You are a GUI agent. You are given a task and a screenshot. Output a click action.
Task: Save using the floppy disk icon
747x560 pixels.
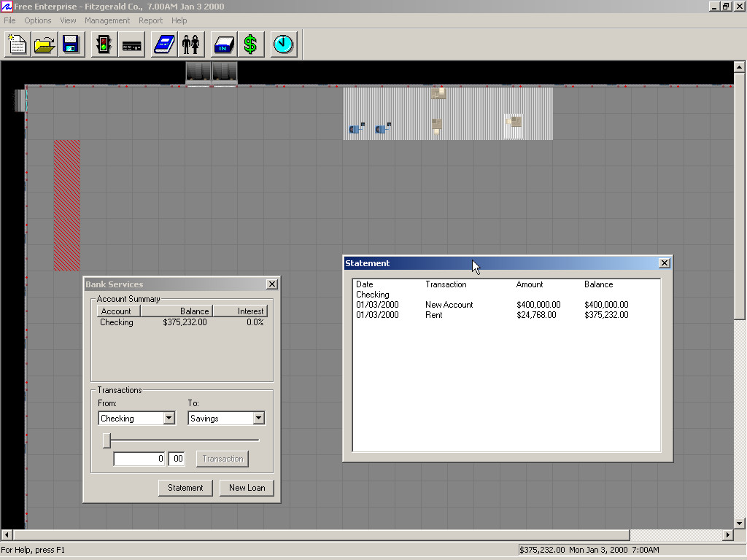[x=71, y=44]
